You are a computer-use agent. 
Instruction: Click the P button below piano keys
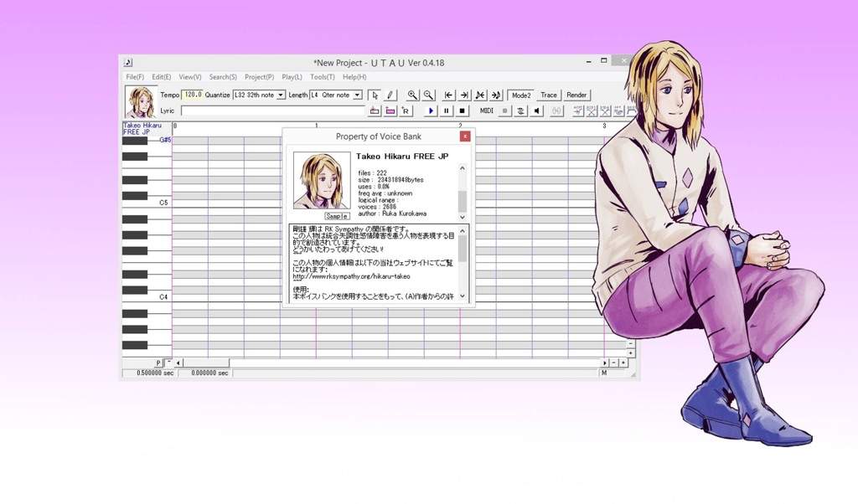pyautogui.click(x=158, y=363)
